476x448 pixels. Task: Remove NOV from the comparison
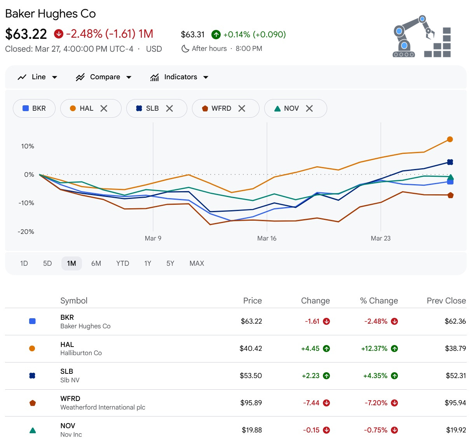309,108
